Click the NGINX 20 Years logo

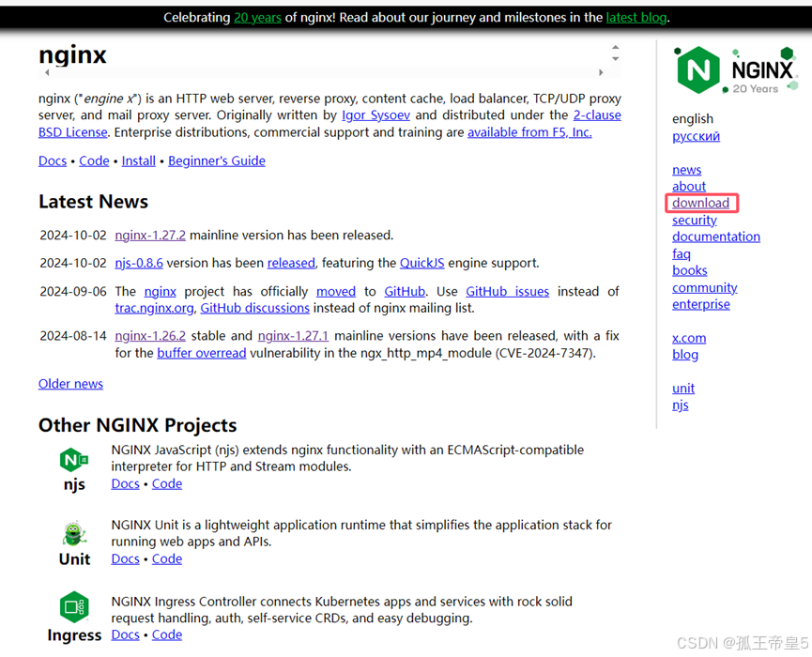pos(736,69)
